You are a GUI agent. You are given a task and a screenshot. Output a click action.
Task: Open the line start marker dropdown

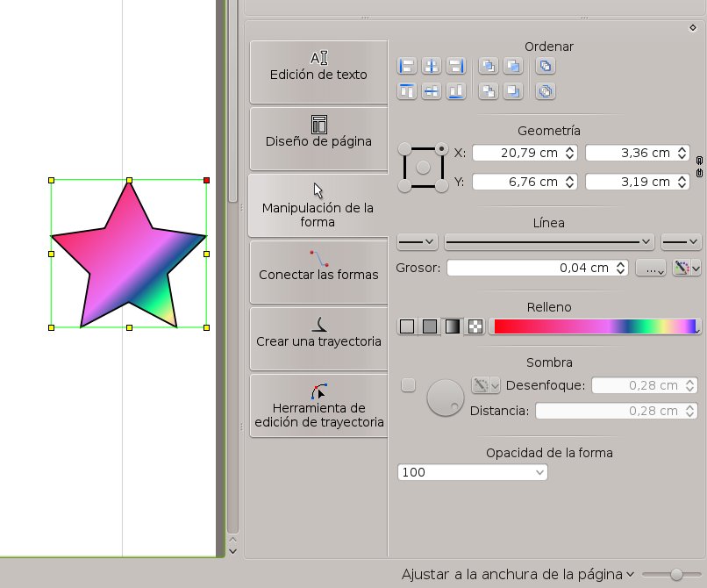tap(417, 242)
